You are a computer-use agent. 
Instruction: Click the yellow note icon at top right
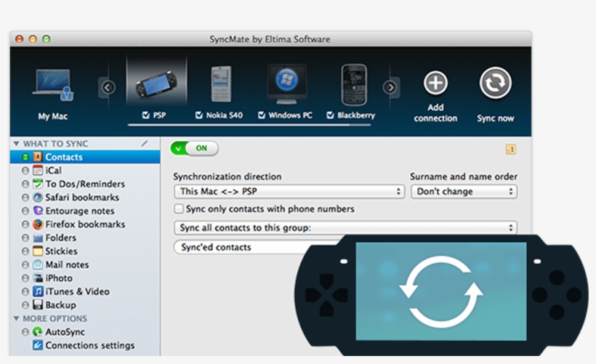tap(511, 150)
